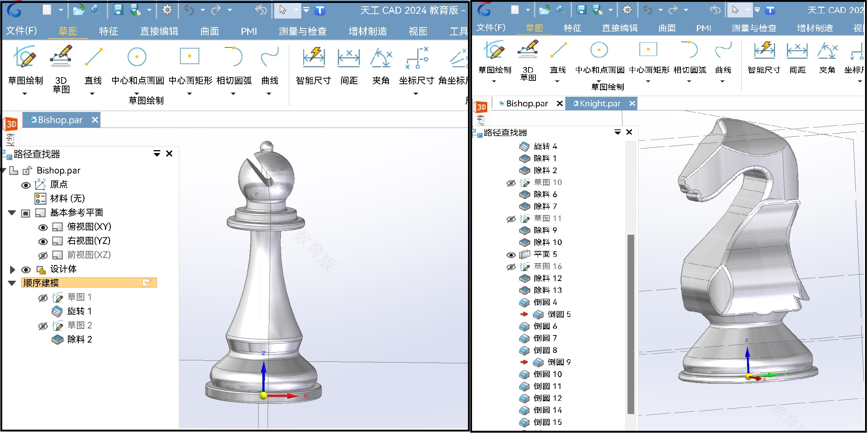The image size is (868, 433).
Task: Click Redo arrow in left window toolbar
Action: pyautogui.click(x=216, y=10)
